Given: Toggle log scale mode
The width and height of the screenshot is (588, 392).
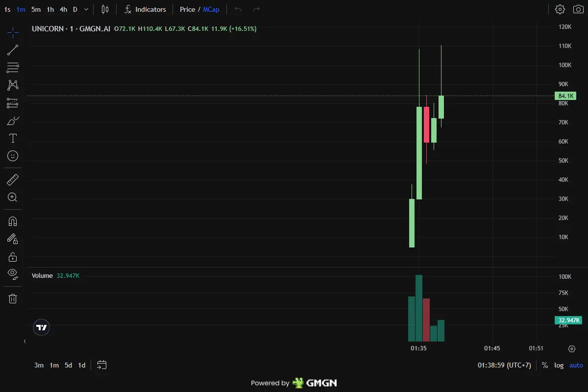Looking at the screenshot, I should [x=559, y=365].
